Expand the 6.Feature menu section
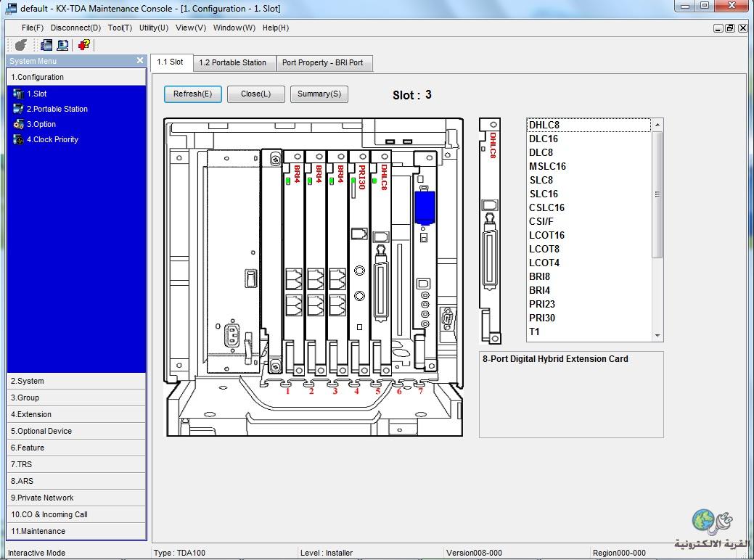 [76, 448]
